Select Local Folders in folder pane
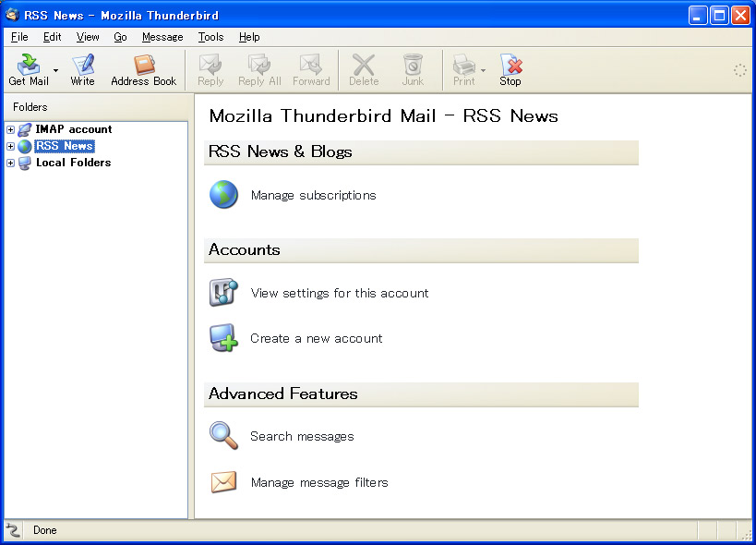This screenshot has height=545, width=756. pyautogui.click(x=73, y=163)
